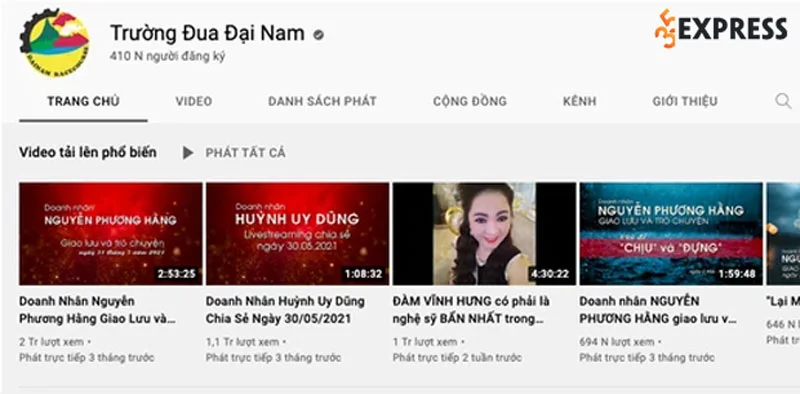Open the "Chịu" và "Đựng" video thumbnail
Image resolution: width=800 pixels, height=394 pixels.
pos(671,234)
